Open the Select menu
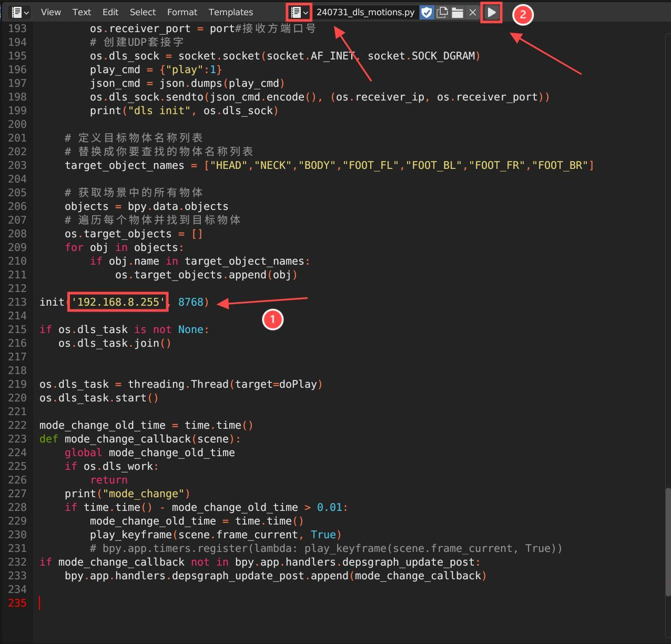Screen dimensions: 671x644 143,12
